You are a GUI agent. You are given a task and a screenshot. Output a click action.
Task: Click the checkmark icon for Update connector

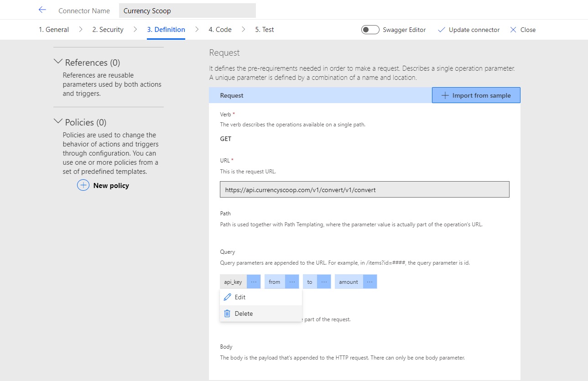click(x=441, y=29)
